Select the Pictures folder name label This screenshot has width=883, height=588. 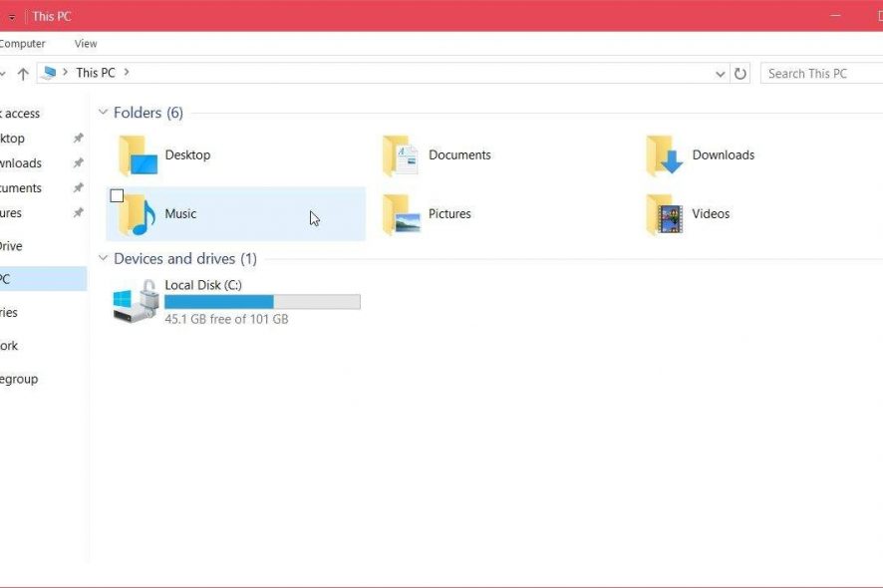449,213
